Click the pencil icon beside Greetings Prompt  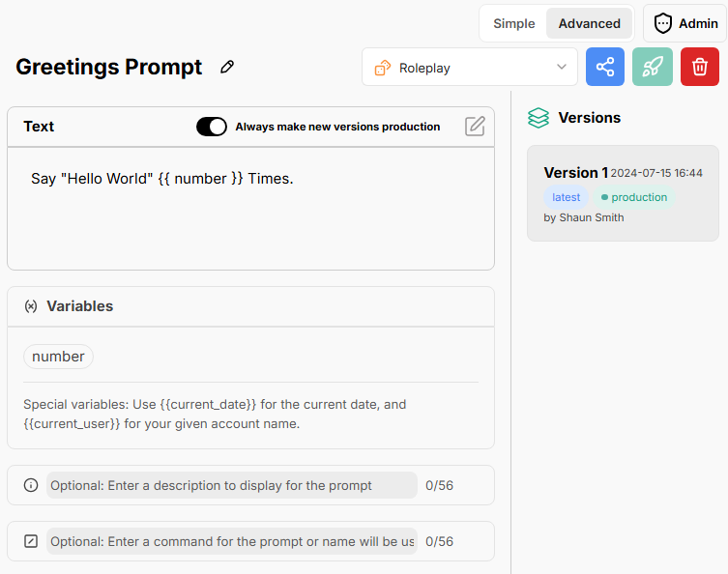pos(227,67)
